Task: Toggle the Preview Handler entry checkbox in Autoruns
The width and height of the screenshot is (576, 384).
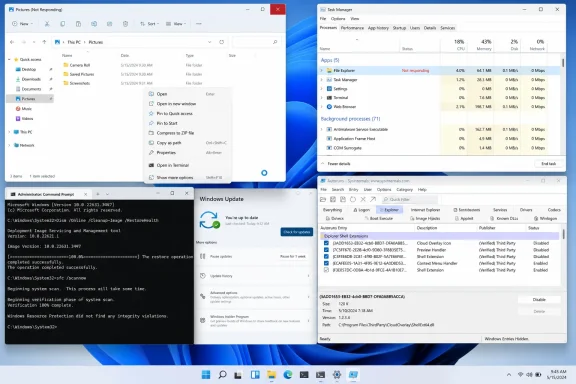Action: click(326, 250)
